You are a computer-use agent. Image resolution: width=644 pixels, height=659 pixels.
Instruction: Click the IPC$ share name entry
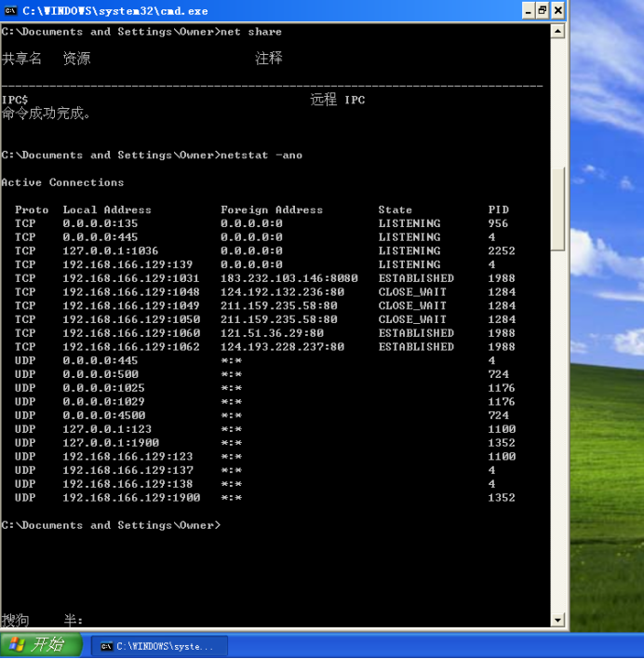pos(15,100)
